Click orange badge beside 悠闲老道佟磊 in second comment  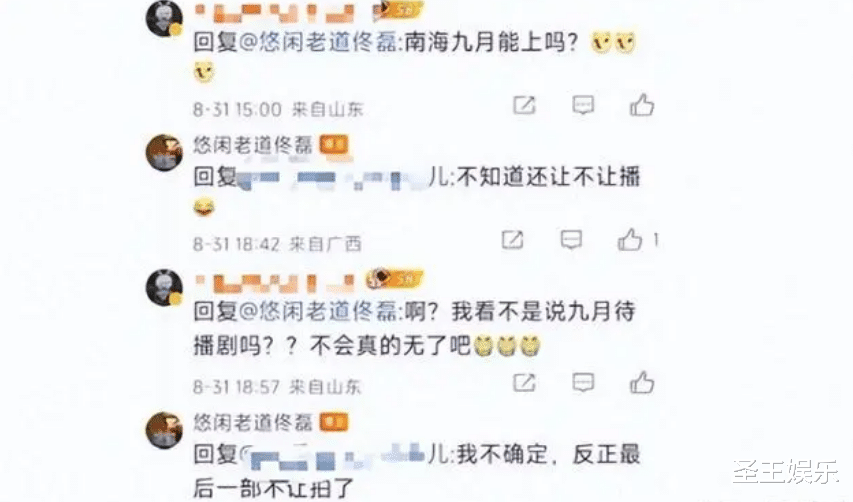[333, 145]
